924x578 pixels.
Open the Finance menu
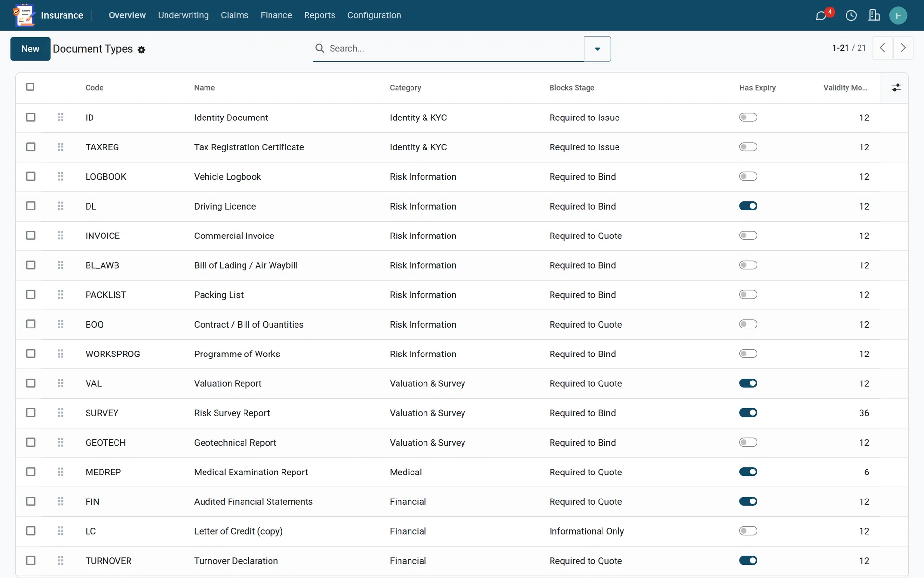[x=276, y=15]
